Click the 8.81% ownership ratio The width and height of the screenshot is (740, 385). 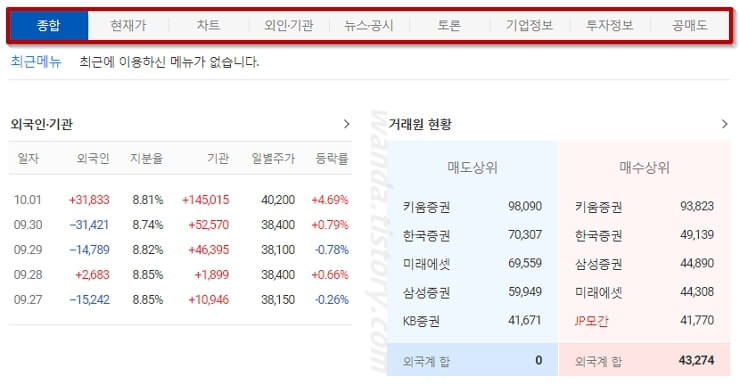click(148, 200)
